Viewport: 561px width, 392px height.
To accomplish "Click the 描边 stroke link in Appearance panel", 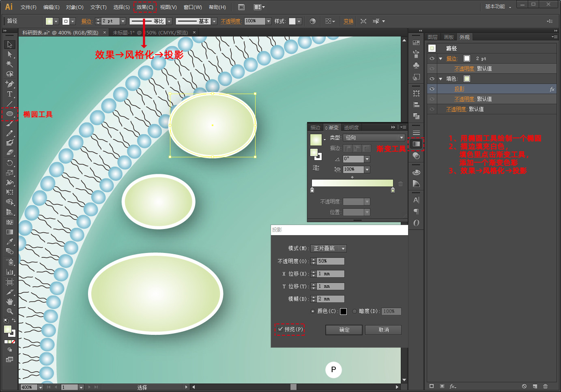I will 451,59.
